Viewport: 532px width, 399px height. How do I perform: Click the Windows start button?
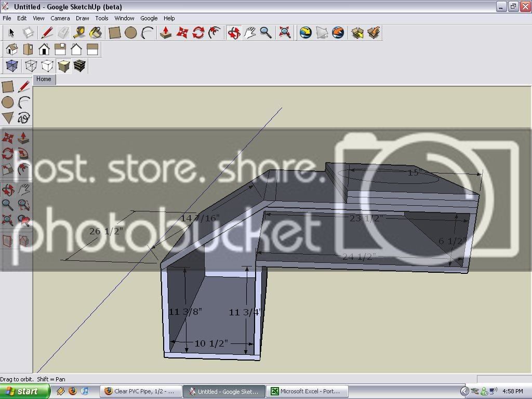pos(25,392)
